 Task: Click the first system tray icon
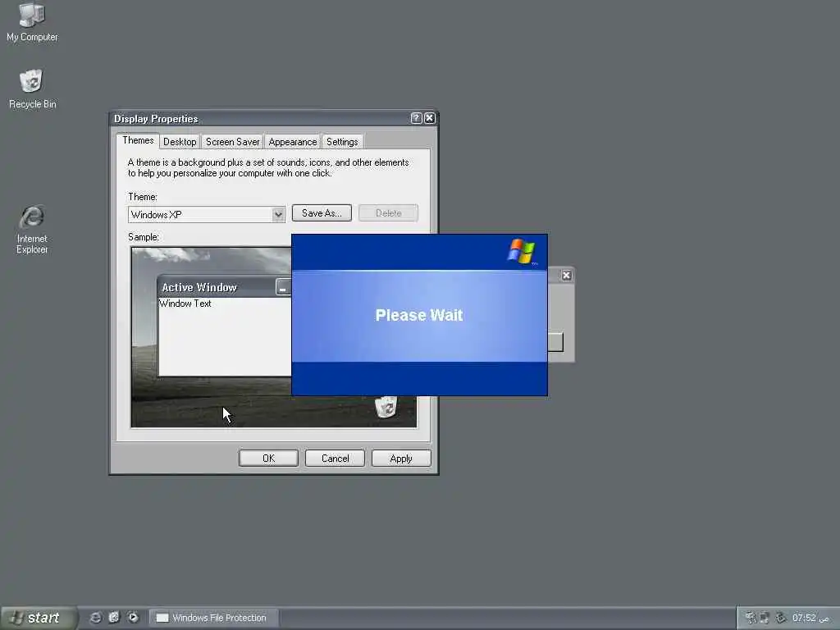751,618
